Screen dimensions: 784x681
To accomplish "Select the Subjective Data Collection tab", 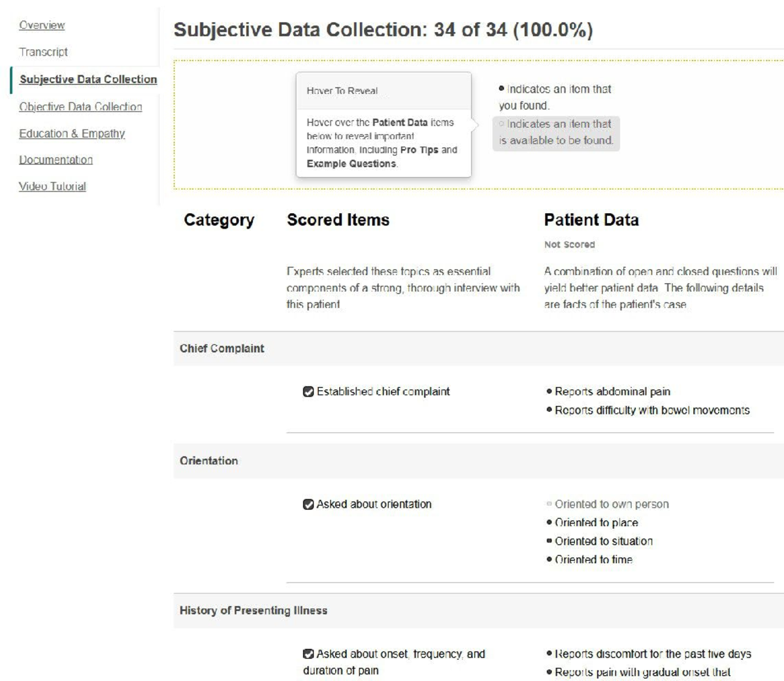I will point(88,80).
